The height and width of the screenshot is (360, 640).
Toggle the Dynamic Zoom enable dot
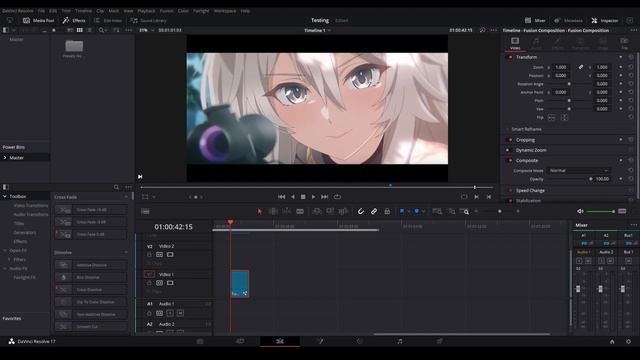[x=508, y=150]
